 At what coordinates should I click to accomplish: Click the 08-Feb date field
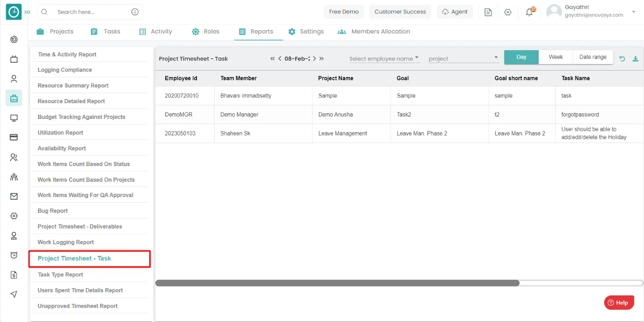click(297, 58)
